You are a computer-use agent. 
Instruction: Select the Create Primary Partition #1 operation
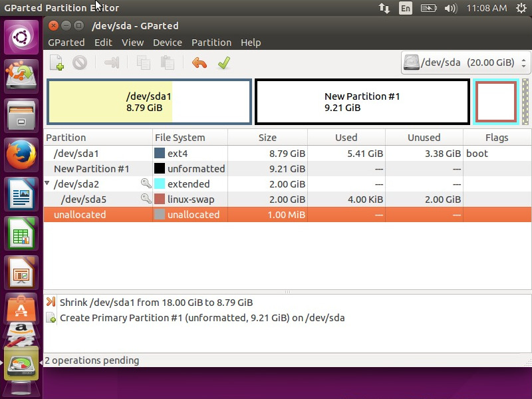(x=202, y=318)
